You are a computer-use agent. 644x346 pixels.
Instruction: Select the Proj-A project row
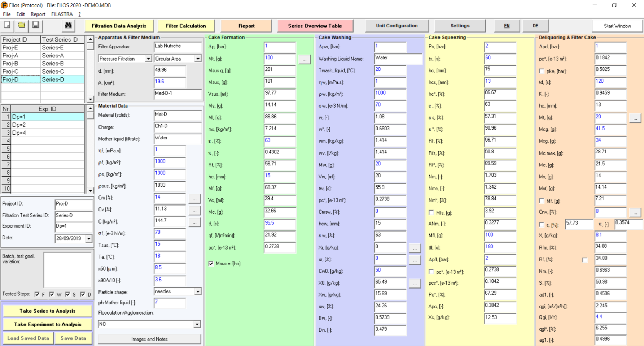point(43,56)
